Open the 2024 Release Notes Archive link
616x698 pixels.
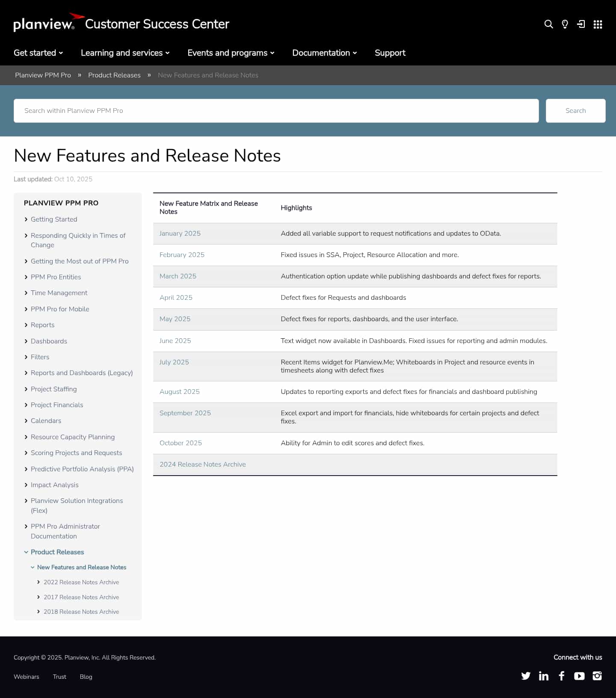[x=203, y=464]
